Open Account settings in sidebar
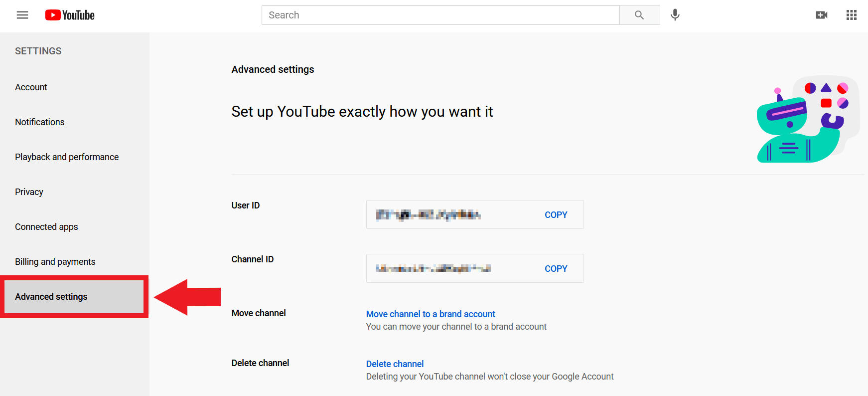 point(31,87)
